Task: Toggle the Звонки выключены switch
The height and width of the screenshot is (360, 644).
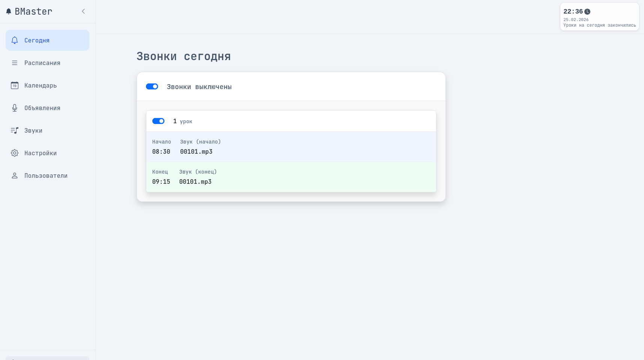Action: point(152,86)
